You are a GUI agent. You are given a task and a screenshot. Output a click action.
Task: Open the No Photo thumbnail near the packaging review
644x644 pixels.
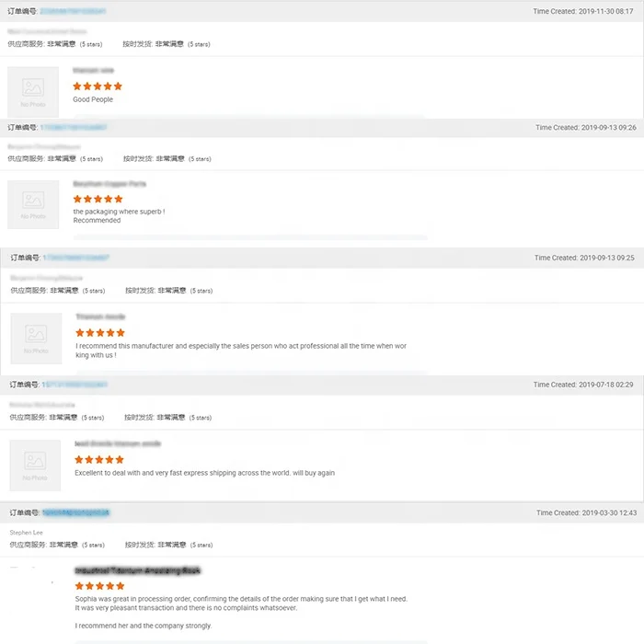click(x=33, y=204)
